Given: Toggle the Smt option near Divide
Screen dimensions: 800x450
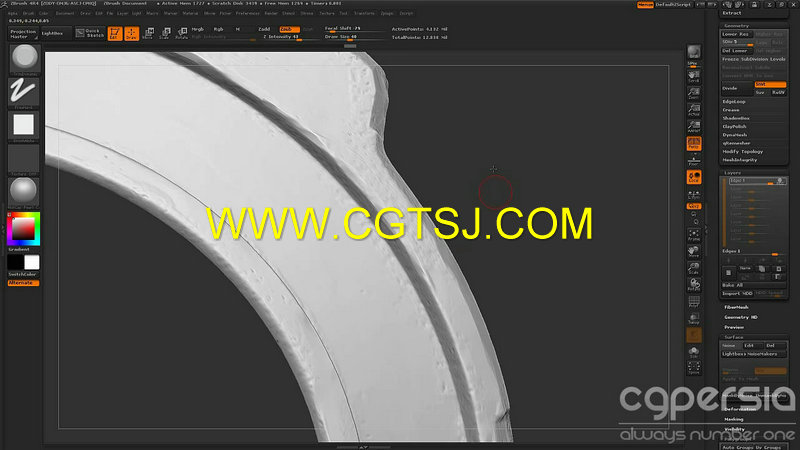Looking at the screenshot, I should 770,84.
